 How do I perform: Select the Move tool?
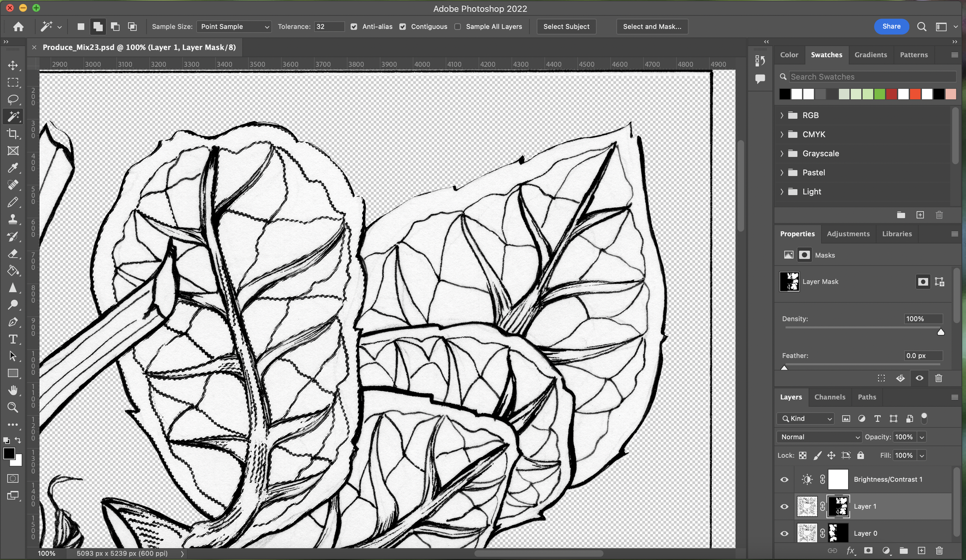pyautogui.click(x=13, y=65)
